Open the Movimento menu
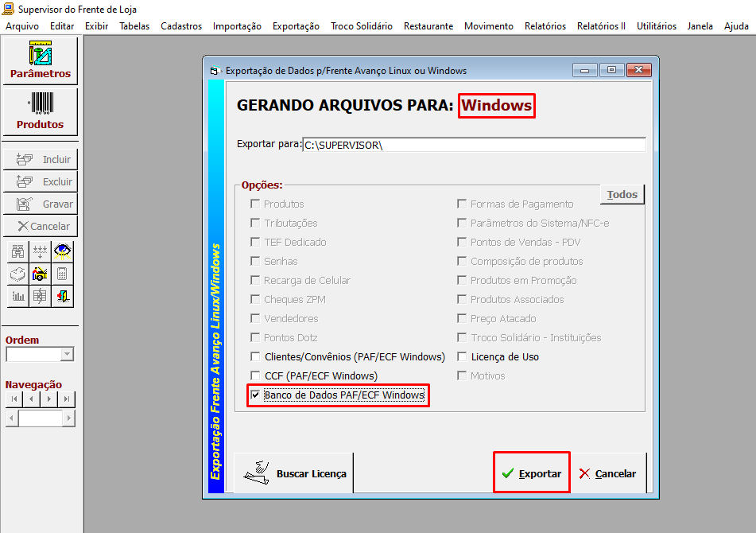This screenshot has height=533, width=756. 489,26
